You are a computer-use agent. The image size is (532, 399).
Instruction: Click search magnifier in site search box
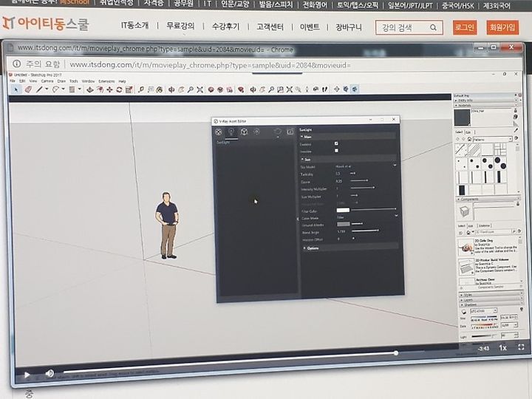[433, 27]
